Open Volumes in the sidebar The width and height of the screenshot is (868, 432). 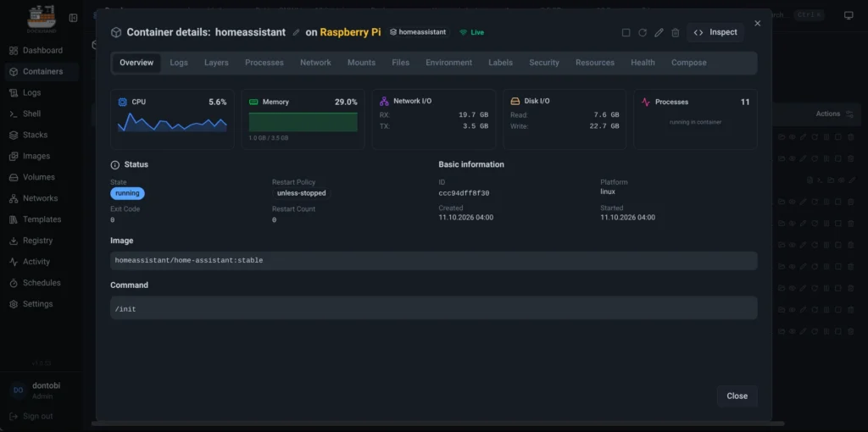(x=41, y=177)
